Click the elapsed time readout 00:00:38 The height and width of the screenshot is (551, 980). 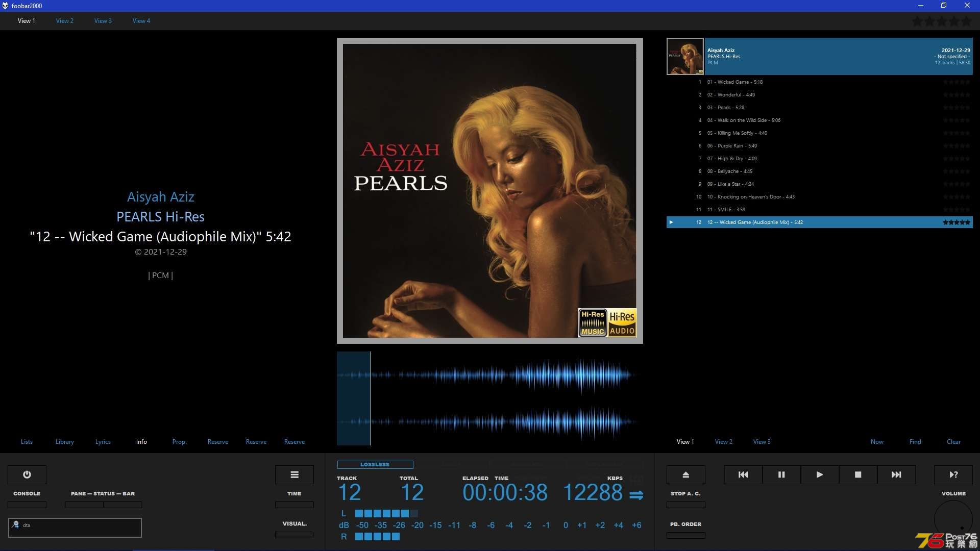click(505, 493)
